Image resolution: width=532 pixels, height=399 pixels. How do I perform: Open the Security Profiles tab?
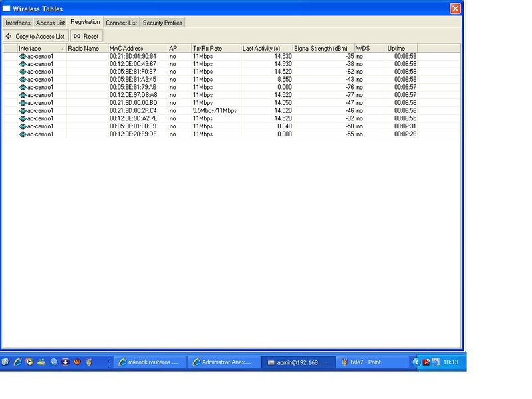click(x=162, y=23)
